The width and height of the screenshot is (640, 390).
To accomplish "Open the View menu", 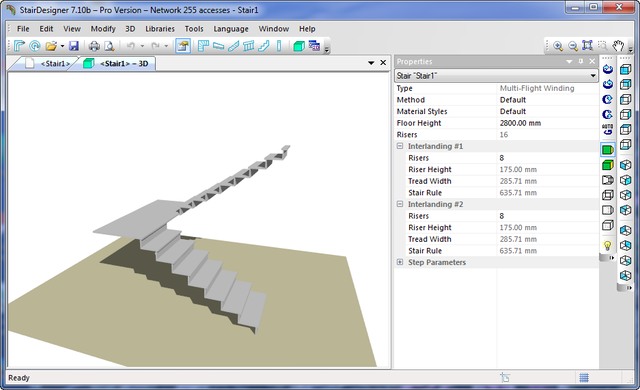I will coord(72,29).
